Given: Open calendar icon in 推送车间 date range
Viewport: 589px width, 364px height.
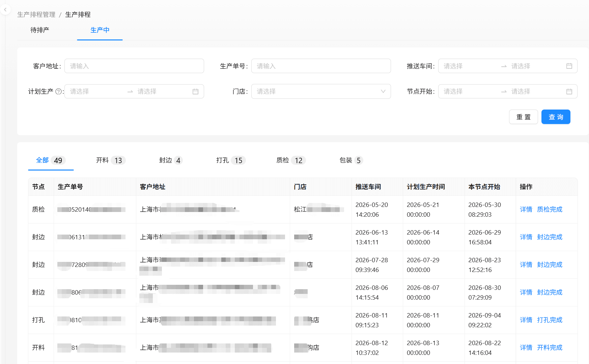Looking at the screenshot, I should [x=569, y=66].
